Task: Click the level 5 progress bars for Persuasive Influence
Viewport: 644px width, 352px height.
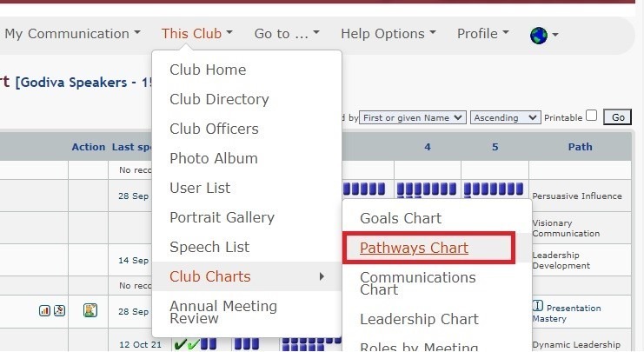Action: pyautogui.click(x=494, y=189)
